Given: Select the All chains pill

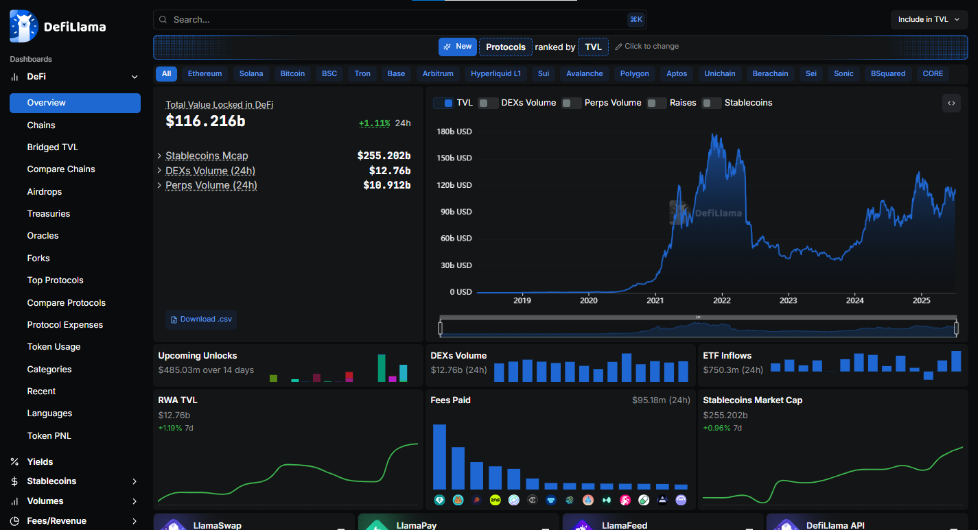Looking at the screenshot, I should tap(167, 73).
